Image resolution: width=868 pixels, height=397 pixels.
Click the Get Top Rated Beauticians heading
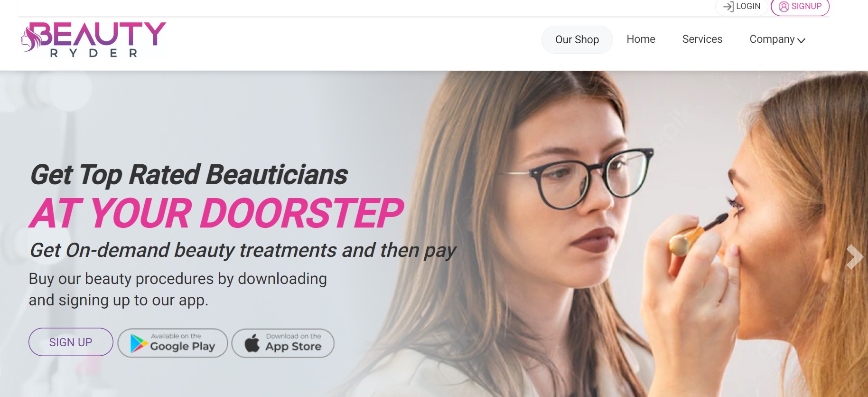(189, 174)
